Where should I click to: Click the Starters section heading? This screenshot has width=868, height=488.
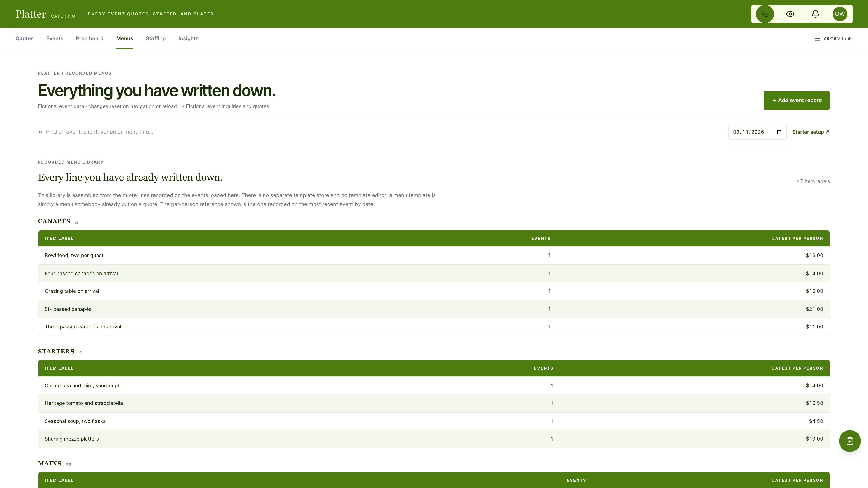56,351
